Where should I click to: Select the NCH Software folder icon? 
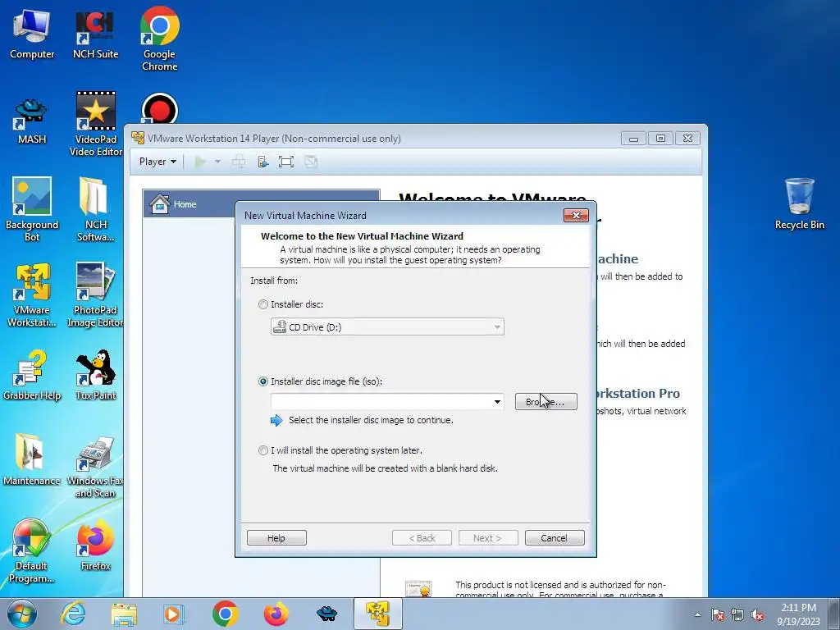point(95,209)
